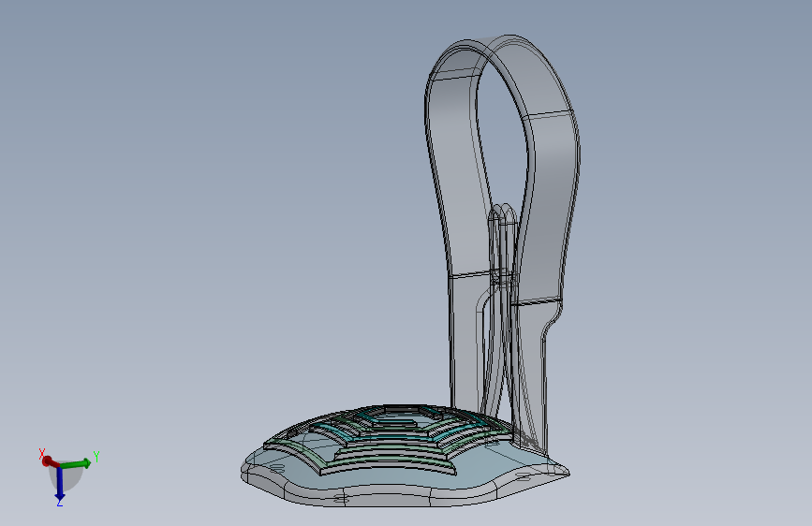Image resolution: width=812 pixels, height=526 pixels.
Task: Click the green Y axis arrow of the triad
Action: (x=78, y=462)
